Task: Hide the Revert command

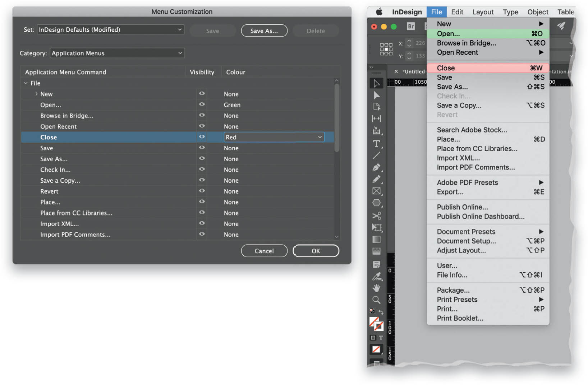Action: point(202,191)
